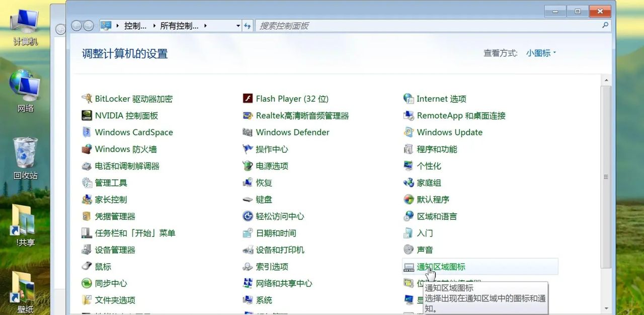
Task: Open the Windows Defender icon
Action: click(248, 132)
